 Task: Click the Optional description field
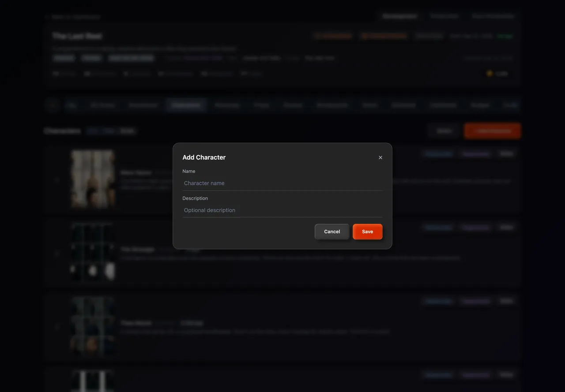(282, 210)
